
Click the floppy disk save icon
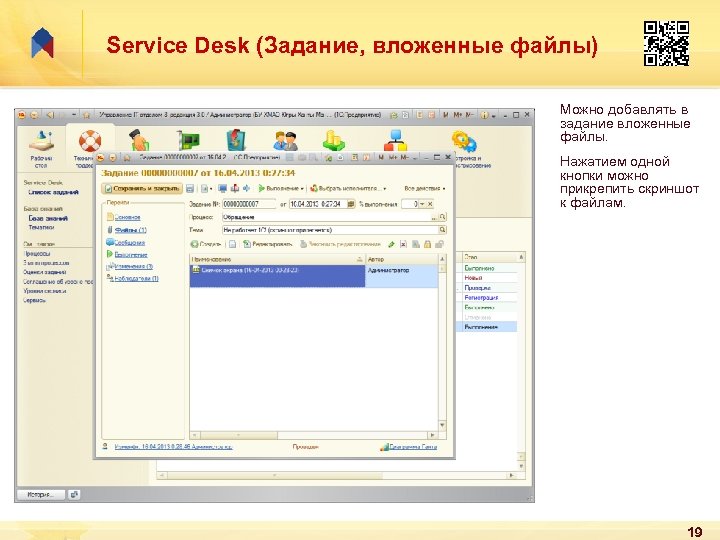click(190, 188)
